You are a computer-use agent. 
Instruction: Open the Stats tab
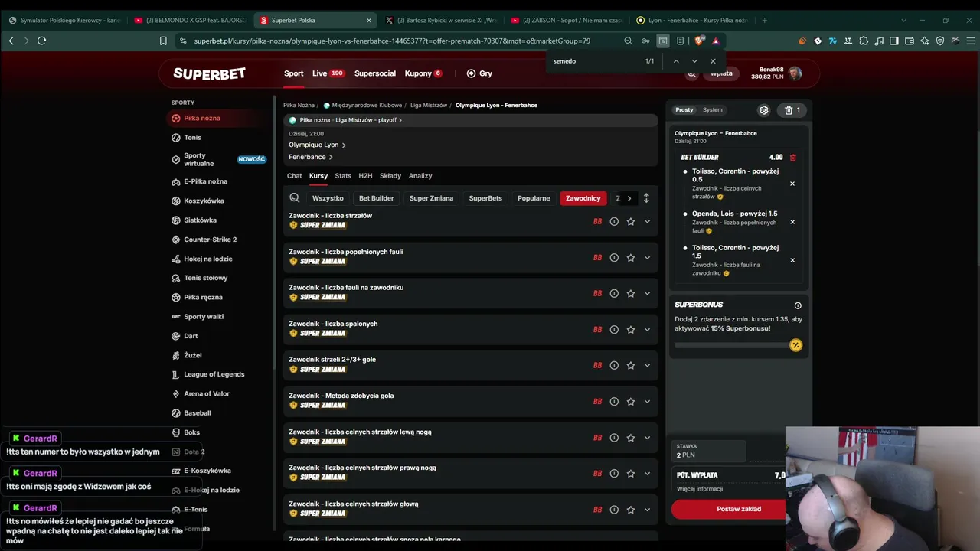click(343, 176)
